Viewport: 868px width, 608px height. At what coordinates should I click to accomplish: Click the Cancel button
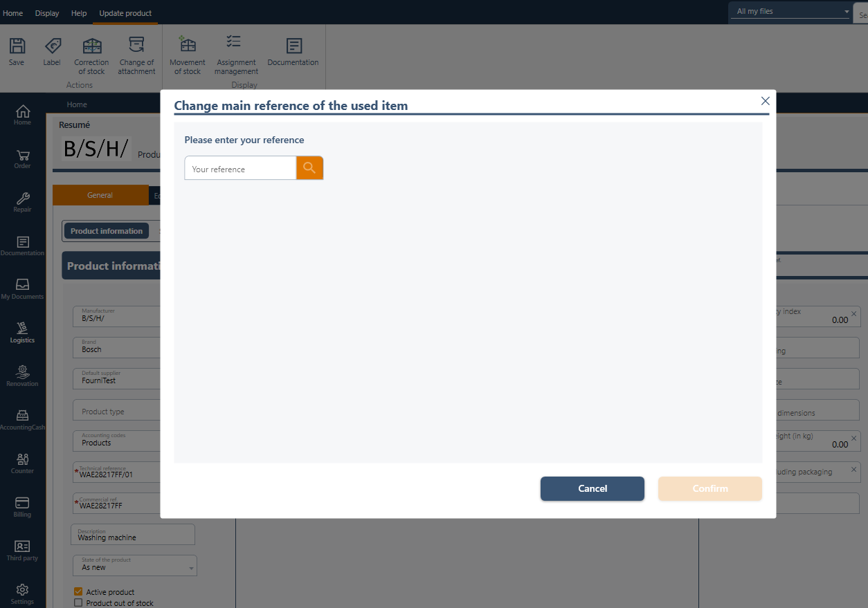click(593, 488)
